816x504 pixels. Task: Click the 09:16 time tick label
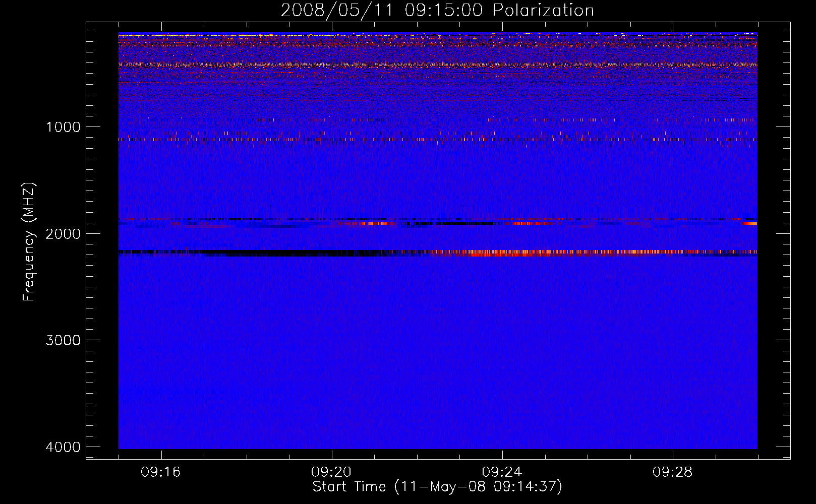pyautogui.click(x=161, y=472)
